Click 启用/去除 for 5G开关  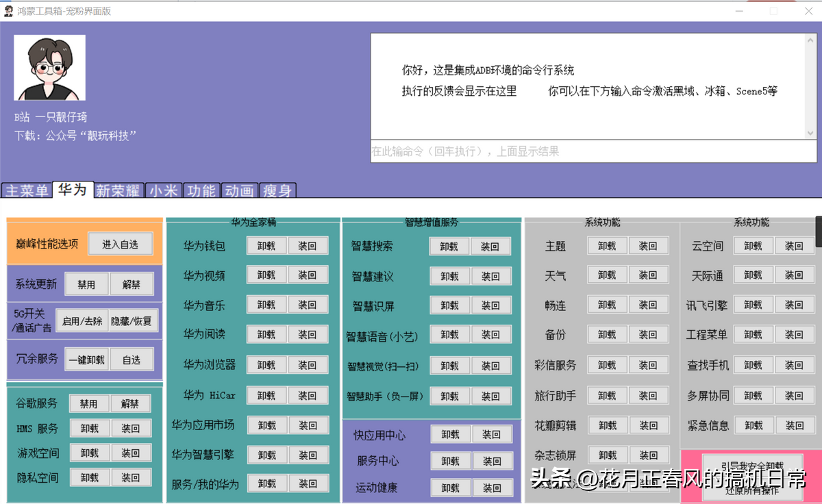pyautogui.click(x=82, y=320)
